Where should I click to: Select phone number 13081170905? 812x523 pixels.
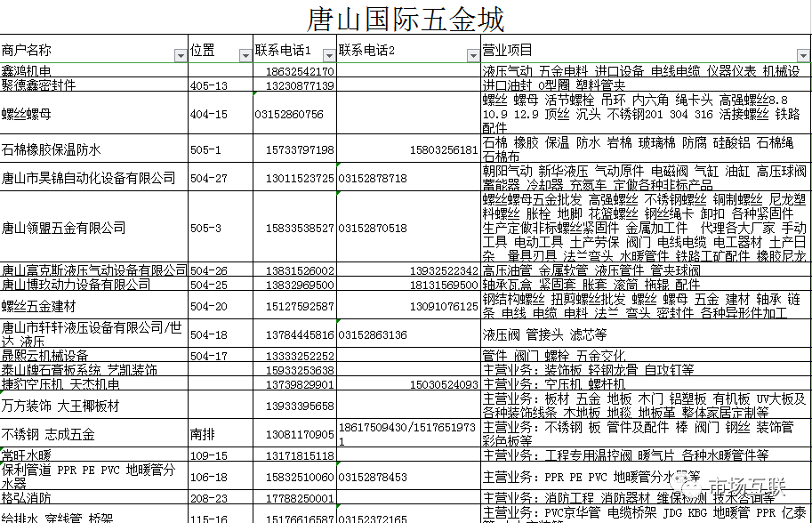[x=294, y=433]
